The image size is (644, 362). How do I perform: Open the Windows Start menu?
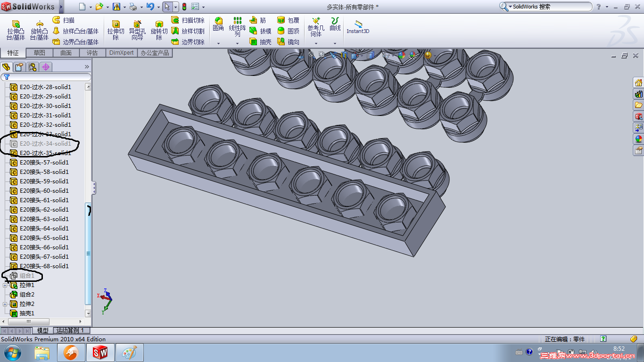click(x=12, y=353)
